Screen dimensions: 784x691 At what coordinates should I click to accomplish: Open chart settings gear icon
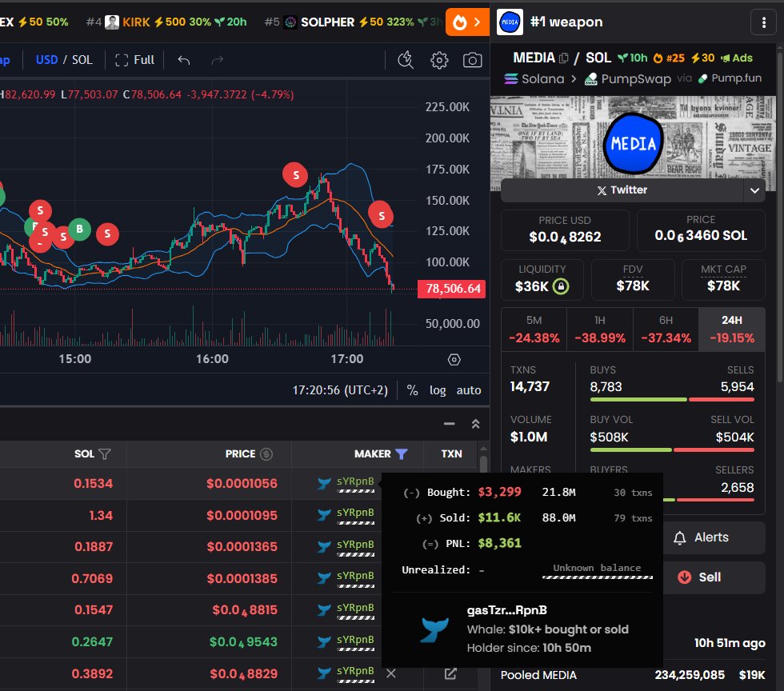pyautogui.click(x=439, y=60)
